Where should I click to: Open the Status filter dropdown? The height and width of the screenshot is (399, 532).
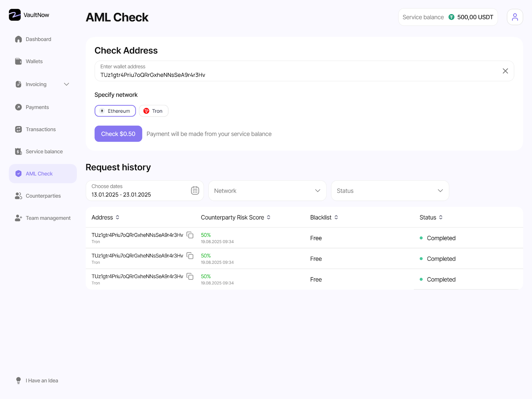pyautogui.click(x=390, y=191)
